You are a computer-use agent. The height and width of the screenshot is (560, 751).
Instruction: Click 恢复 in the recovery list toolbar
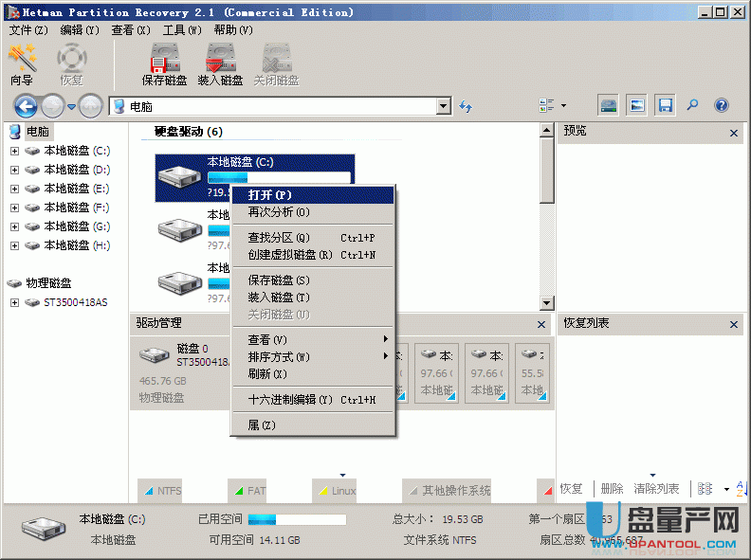click(572, 489)
